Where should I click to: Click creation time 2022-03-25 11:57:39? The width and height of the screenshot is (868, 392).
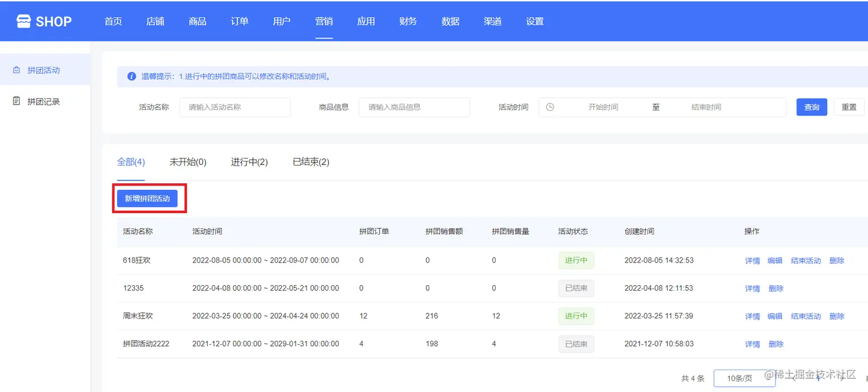point(659,316)
